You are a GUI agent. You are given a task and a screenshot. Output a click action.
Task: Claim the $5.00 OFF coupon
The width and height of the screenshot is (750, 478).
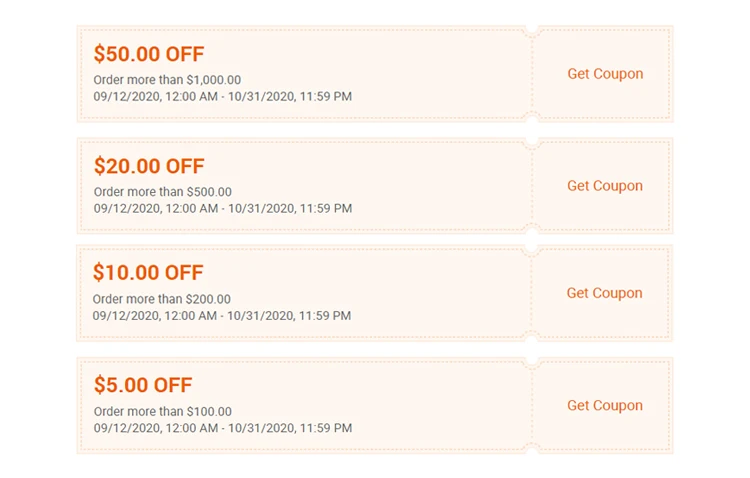[605, 406]
